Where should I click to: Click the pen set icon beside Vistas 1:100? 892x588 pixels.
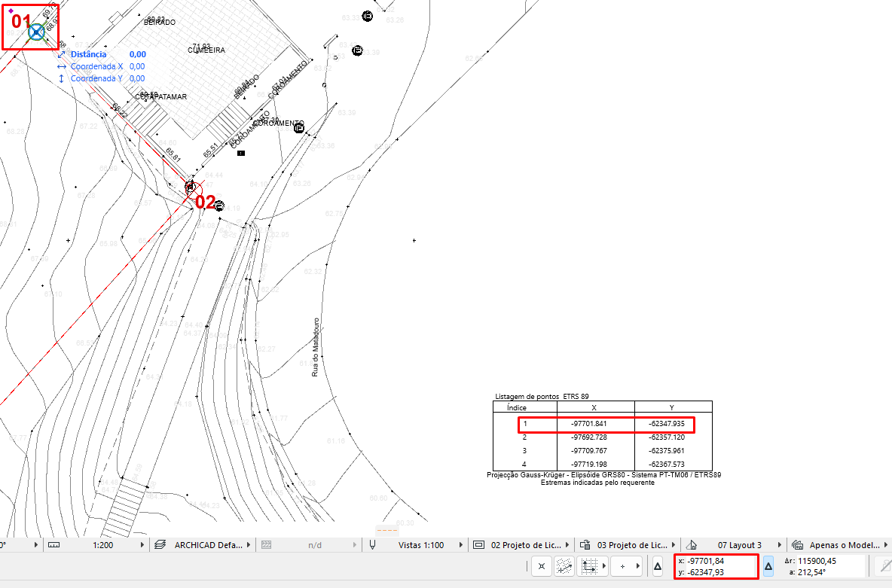click(372, 544)
